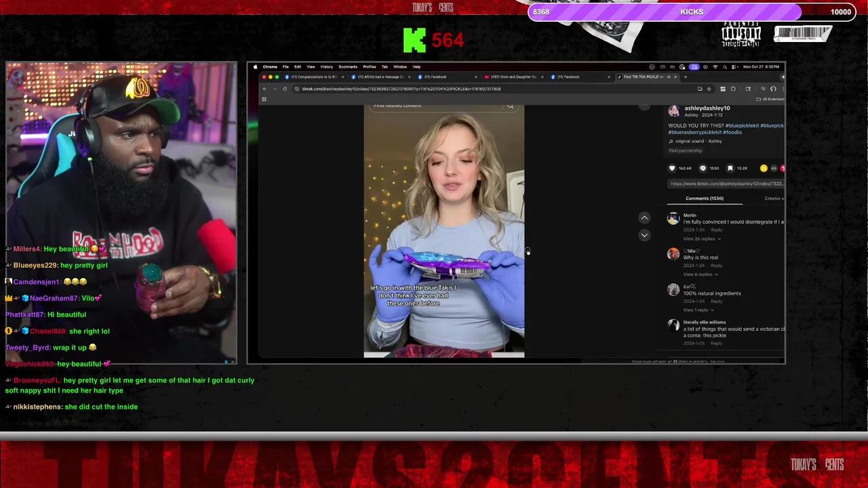Bookmark this page with star icon
This screenshot has height=488, width=868.
pos(709,89)
